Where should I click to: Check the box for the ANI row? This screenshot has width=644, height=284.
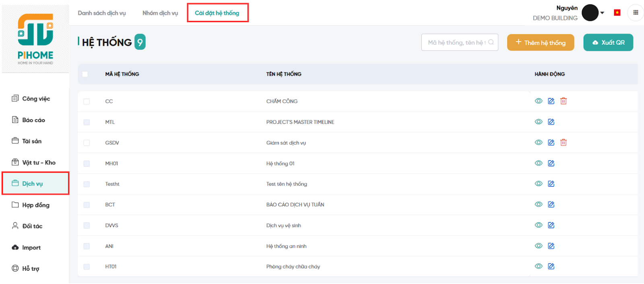(x=87, y=246)
